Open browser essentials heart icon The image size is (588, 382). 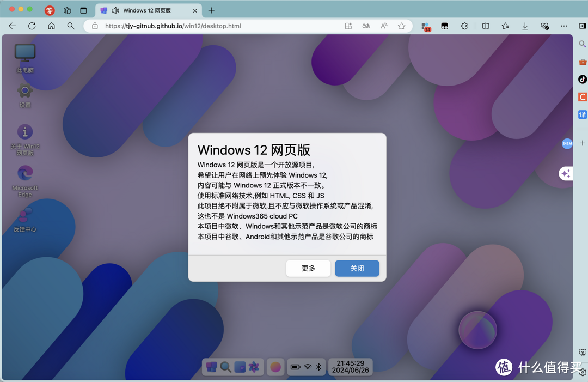click(x=544, y=26)
